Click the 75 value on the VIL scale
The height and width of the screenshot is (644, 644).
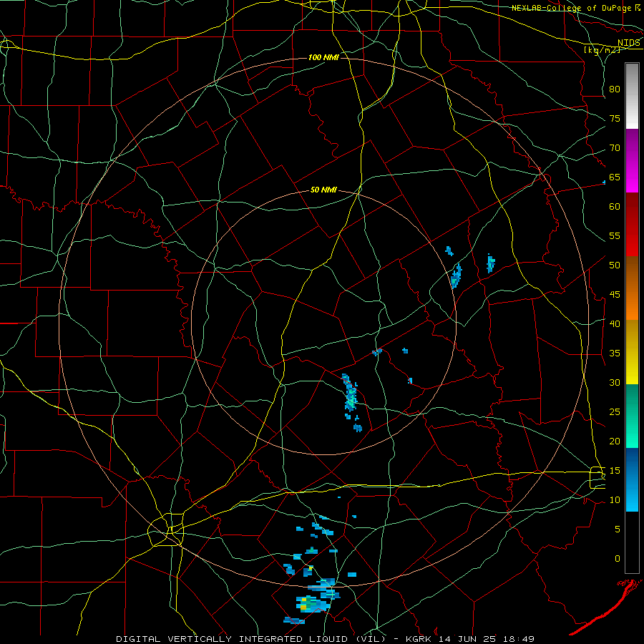pyautogui.click(x=615, y=119)
